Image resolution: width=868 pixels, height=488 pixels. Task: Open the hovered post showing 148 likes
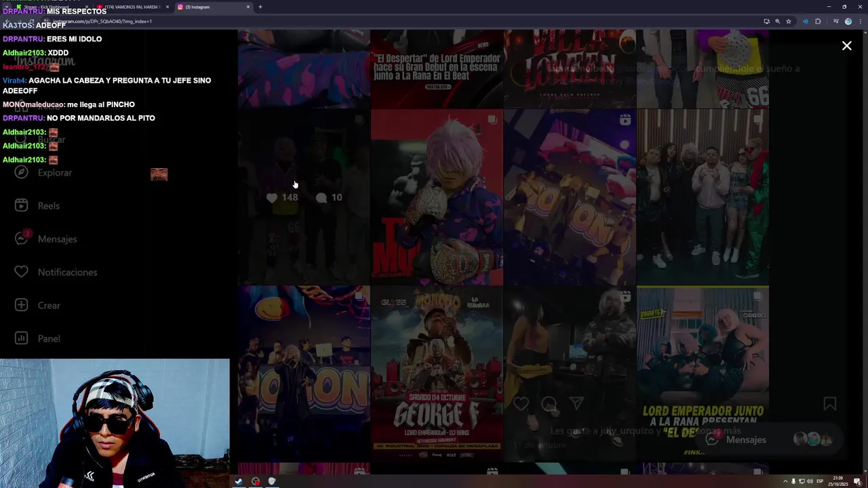304,197
